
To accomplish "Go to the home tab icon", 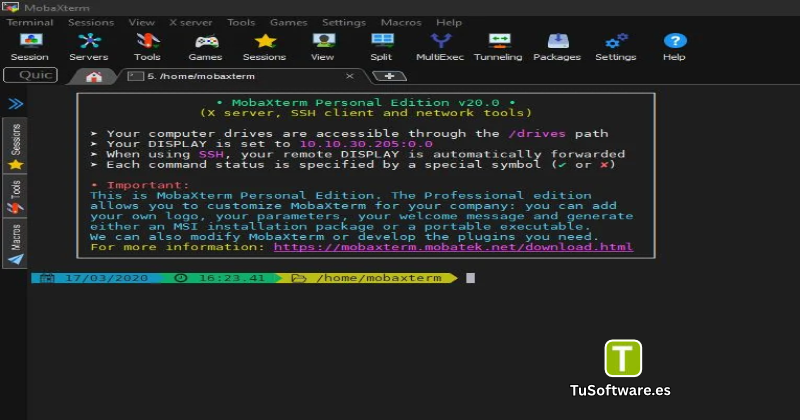I will [94, 77].
